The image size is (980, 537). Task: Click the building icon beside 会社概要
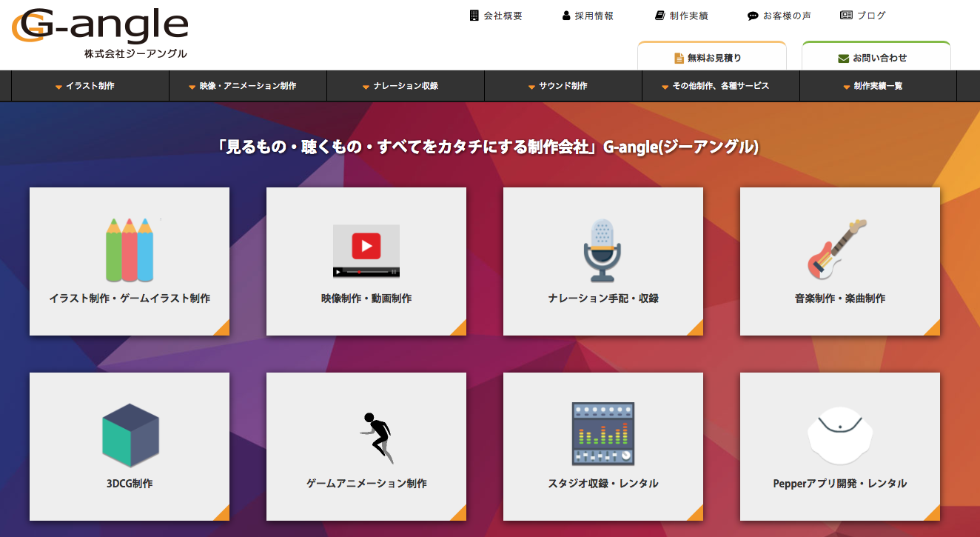[x=474, y=16]
